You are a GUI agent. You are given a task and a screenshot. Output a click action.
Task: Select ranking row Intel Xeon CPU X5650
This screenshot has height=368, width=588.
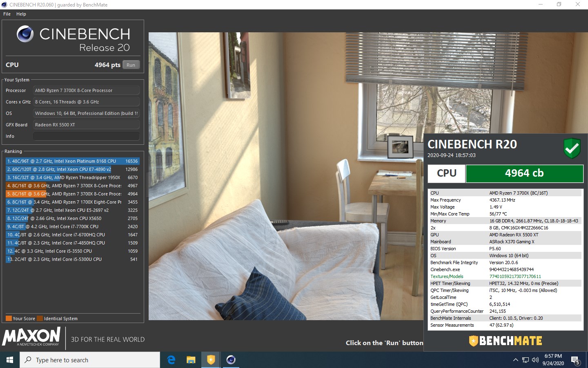pos(73,218)
